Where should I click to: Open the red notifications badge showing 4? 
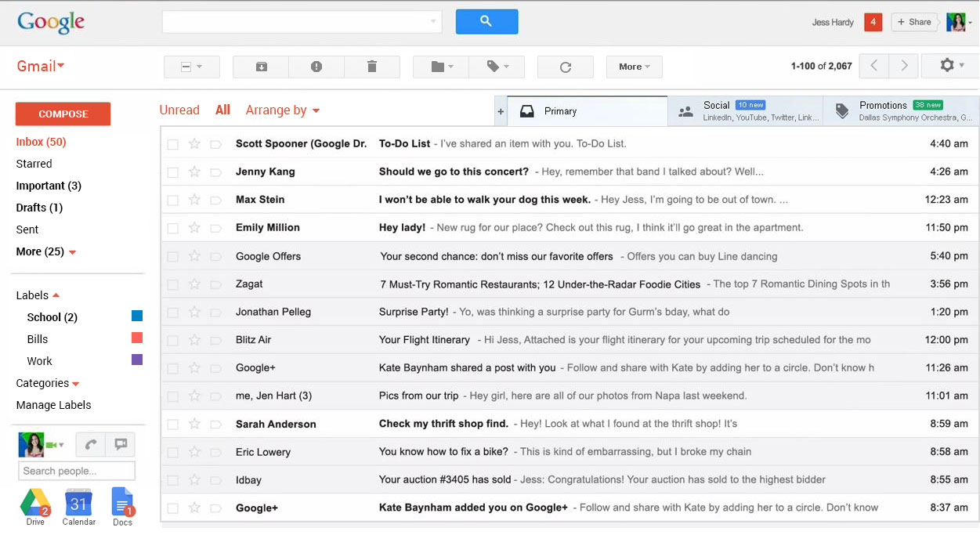point(873,22)
